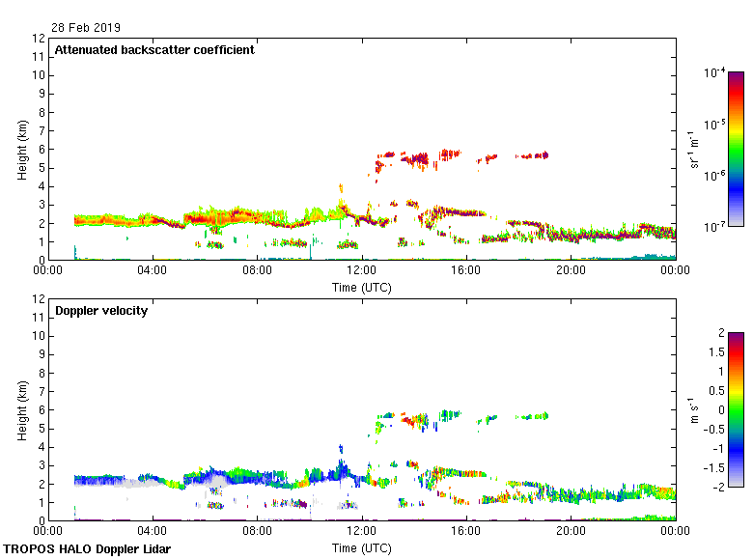Click Time (UTC) label under backscatter plot

(362, 287)
